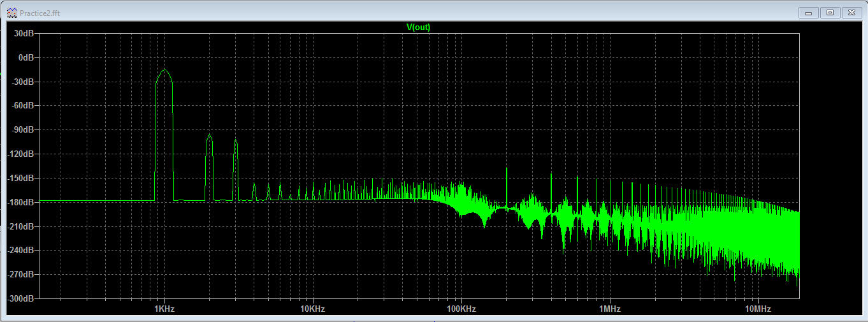Minimize the Practice2.fft window

[x=809, y=12]
